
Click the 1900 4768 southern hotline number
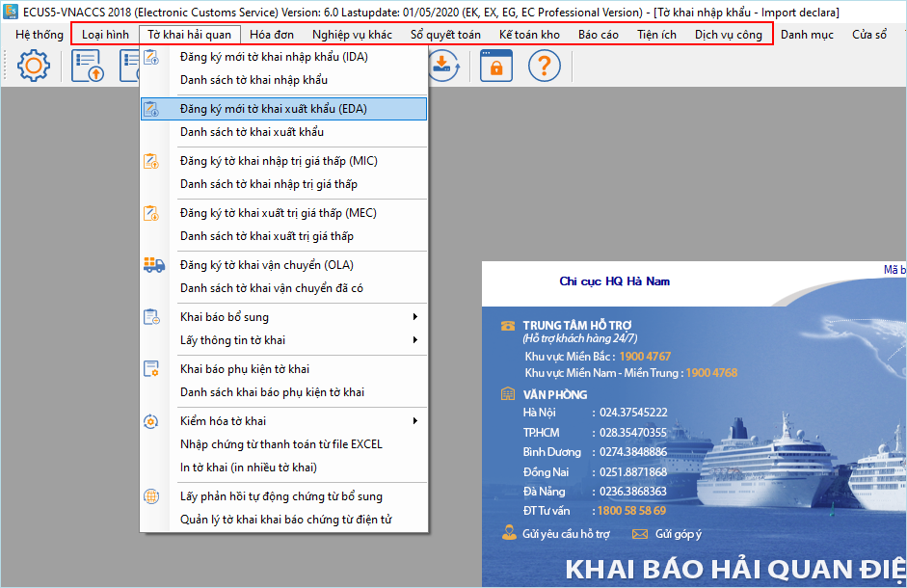point(712,373)
